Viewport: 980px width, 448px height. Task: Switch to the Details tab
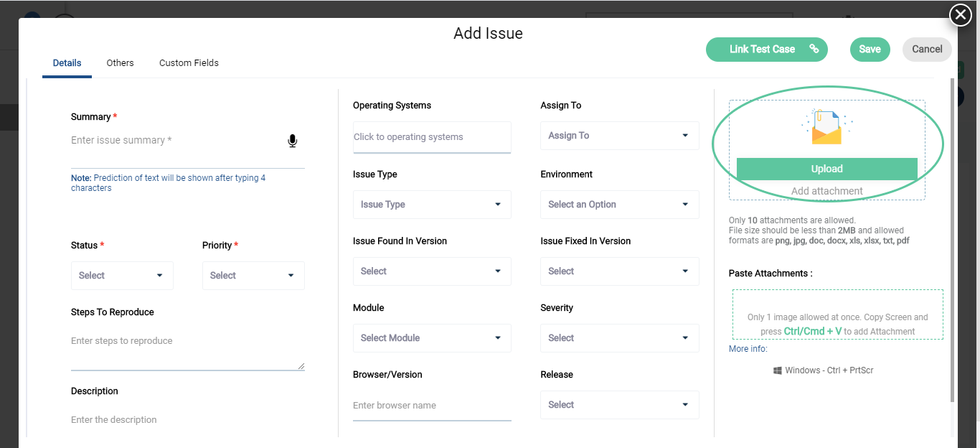[x=67, y=63]
